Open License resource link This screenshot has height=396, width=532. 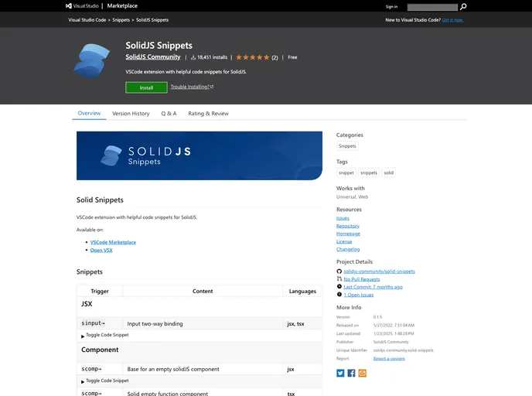[344, 241]
